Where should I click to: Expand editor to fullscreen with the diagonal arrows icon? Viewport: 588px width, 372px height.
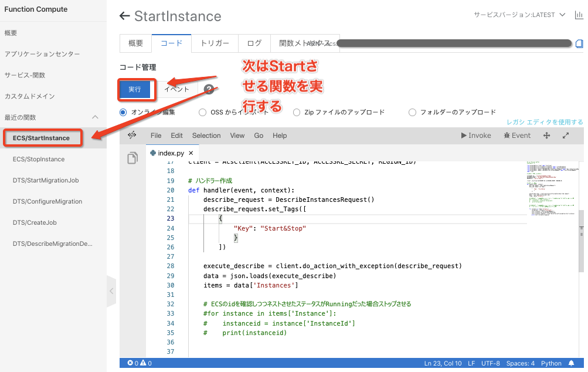click(566, 136)
